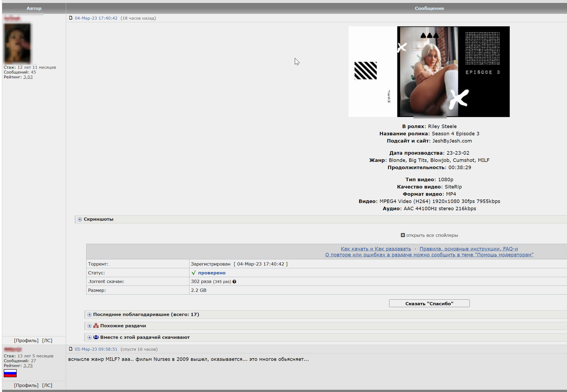Click the Season 4 Episode 3 title
The image size is (567, 392).
[x=455, y=134]
